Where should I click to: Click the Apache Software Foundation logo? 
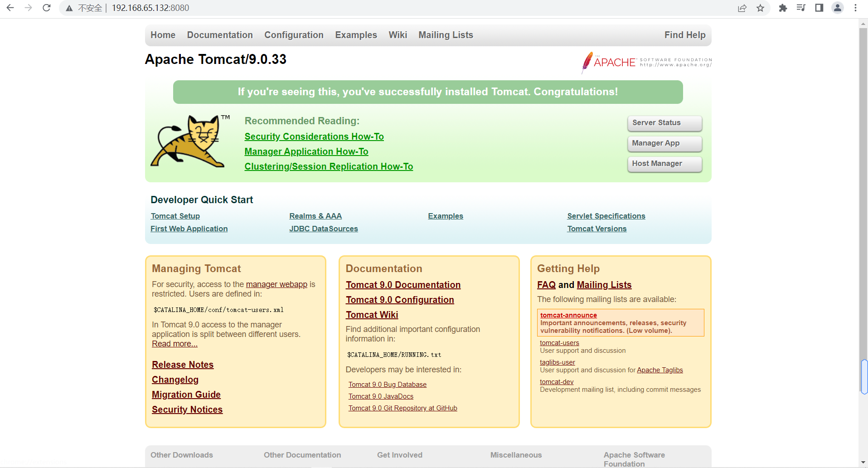pos(647,63)
